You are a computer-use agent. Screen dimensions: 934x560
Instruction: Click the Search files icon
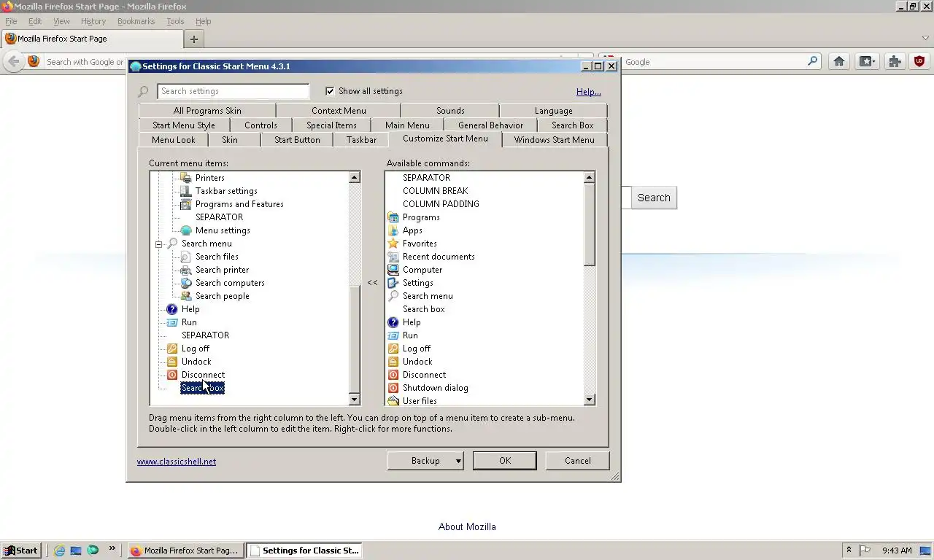tap(185, 257)
